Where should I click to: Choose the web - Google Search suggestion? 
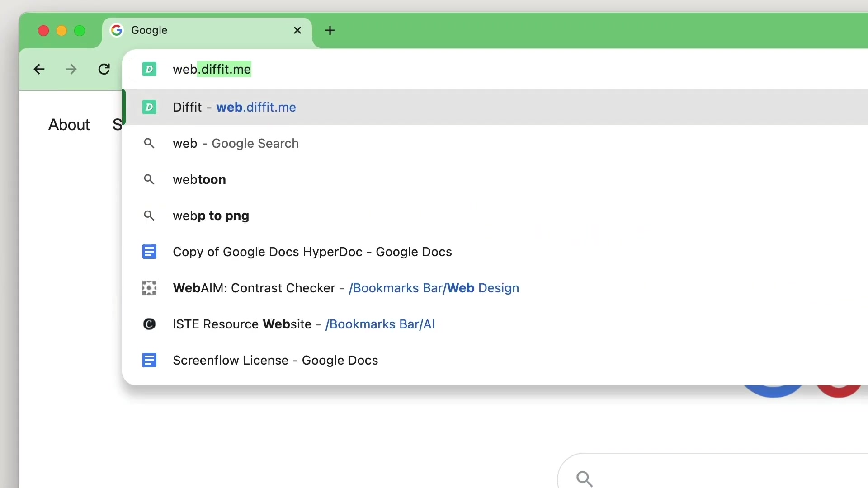[x=495, y=143]
